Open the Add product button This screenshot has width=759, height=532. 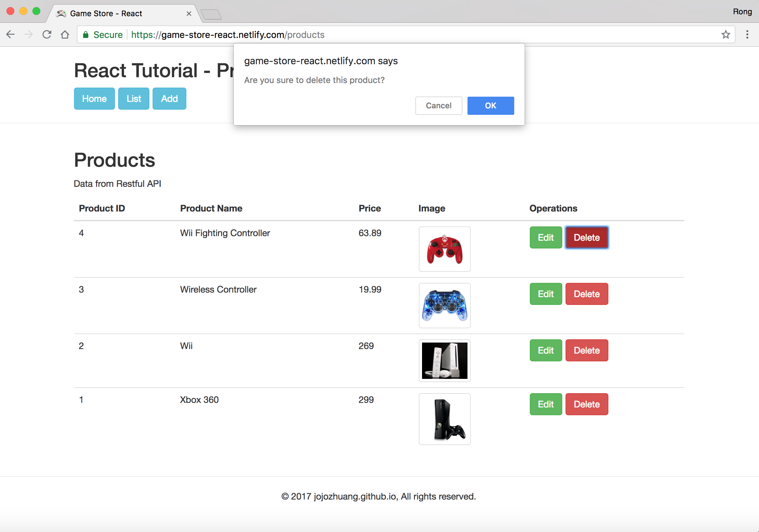point(169,98)
